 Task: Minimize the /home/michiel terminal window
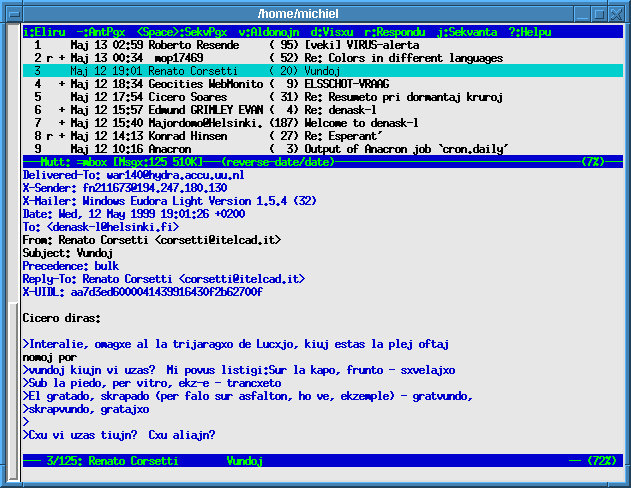tap(577, 13)
